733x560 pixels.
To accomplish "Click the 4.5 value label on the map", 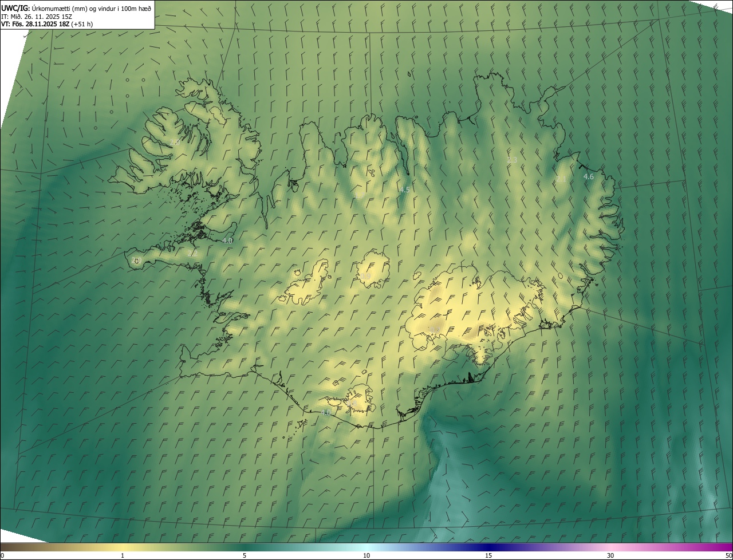I will pyautogui.click(x=404, y=190).
